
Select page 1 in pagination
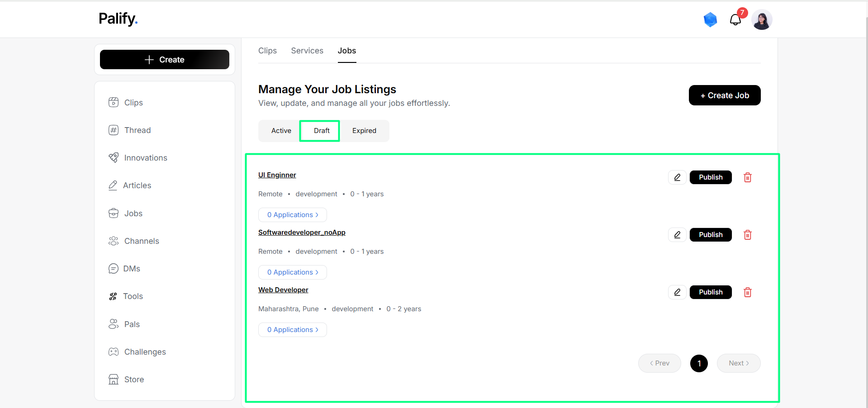699,363
